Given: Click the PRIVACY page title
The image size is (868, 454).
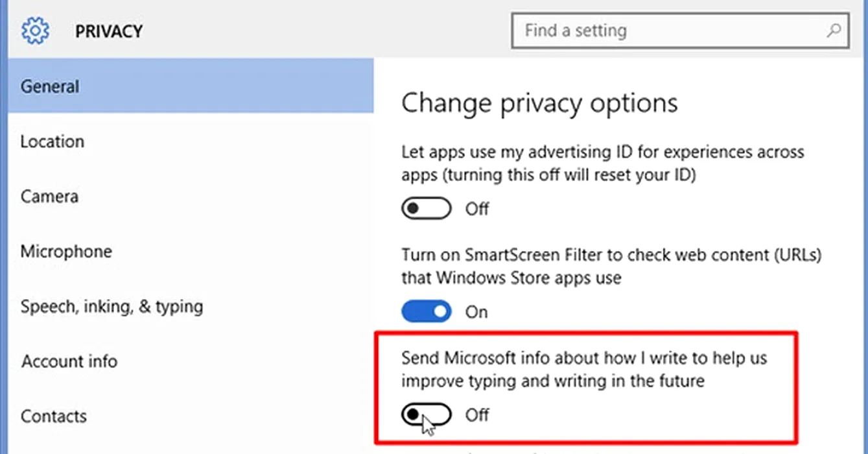Looking at the screenshot, I should pos(109,31).
